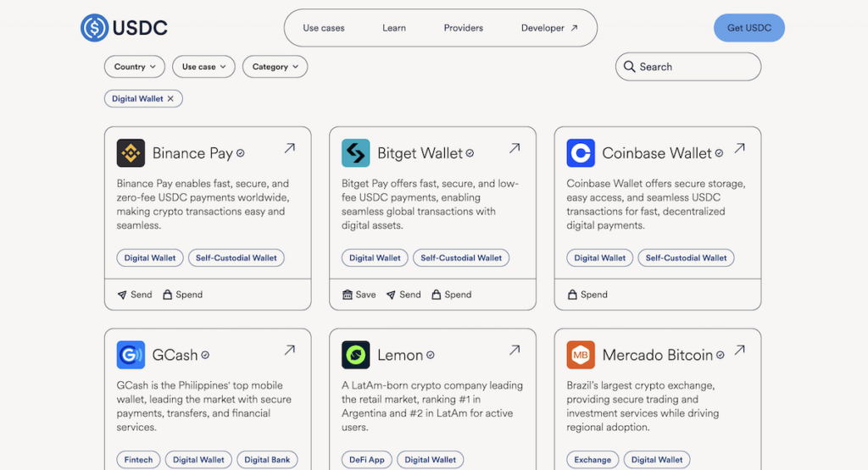
Task: Click Digital Wallet tag on Bitget Wallet card
Action: click(375, 257)
